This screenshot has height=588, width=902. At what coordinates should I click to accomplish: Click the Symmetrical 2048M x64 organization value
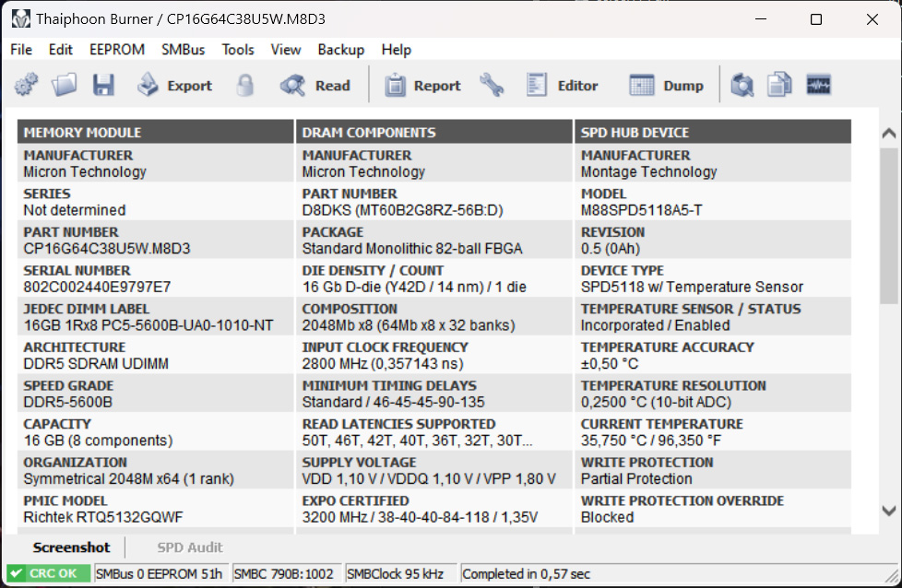coord(129,479)
